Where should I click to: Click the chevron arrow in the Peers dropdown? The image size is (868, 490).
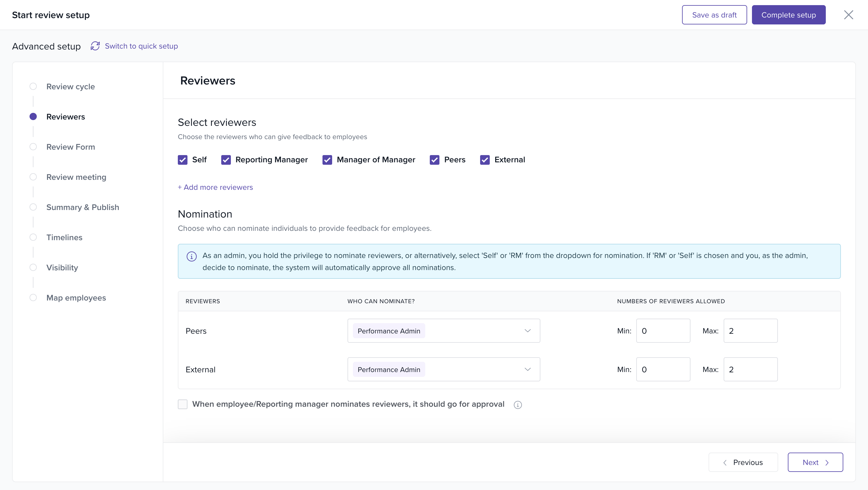click(527, 331)
